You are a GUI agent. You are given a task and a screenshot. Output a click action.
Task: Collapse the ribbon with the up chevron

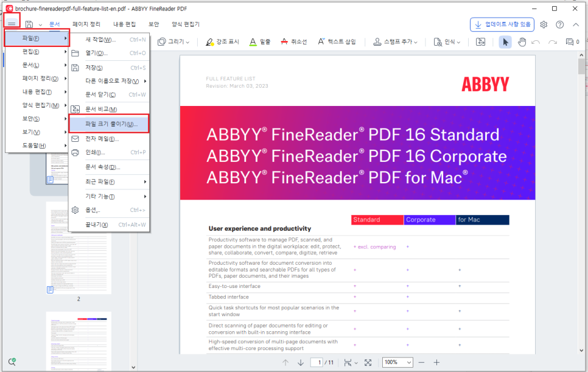click(x=576, y=24)
